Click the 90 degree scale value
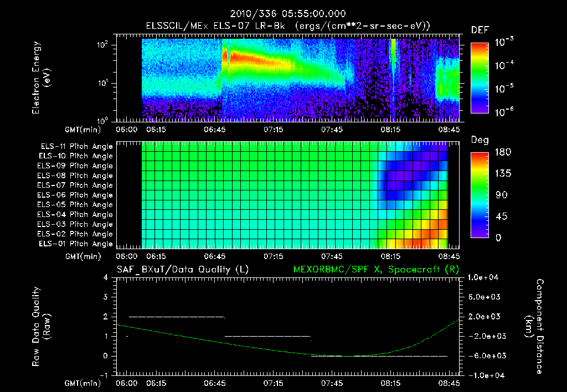567x392 pixels. tap(501, 195)
